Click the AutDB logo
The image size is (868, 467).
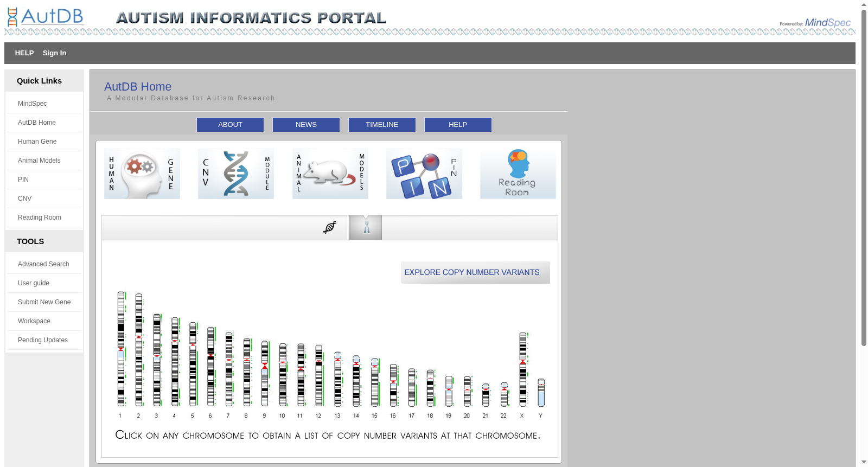pyautogui.click(x=46, y=17)
